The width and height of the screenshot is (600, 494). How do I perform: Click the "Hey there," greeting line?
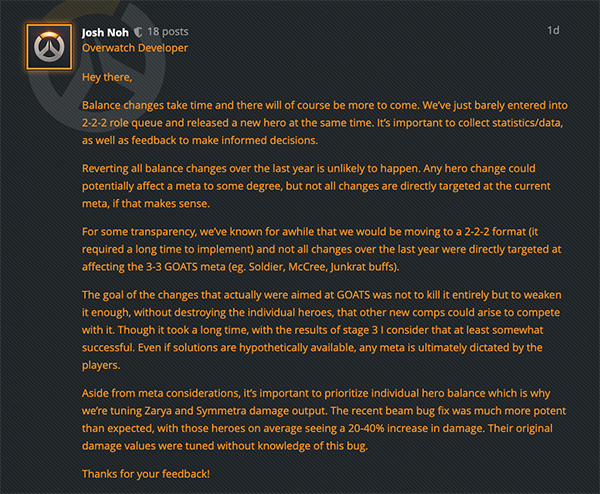click(x=104, y=76)
